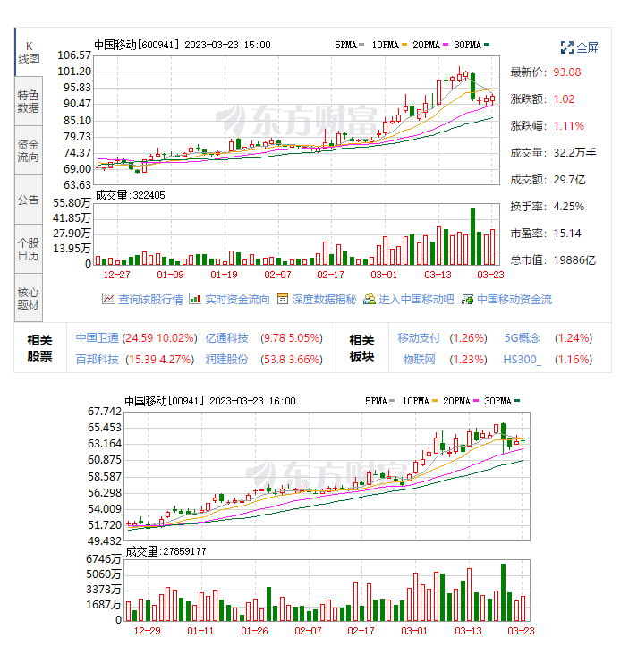Viewport: 629px width, 672px height.
Task: Follow the 进入中国移动吧 link
Action: tap(416, 300)
